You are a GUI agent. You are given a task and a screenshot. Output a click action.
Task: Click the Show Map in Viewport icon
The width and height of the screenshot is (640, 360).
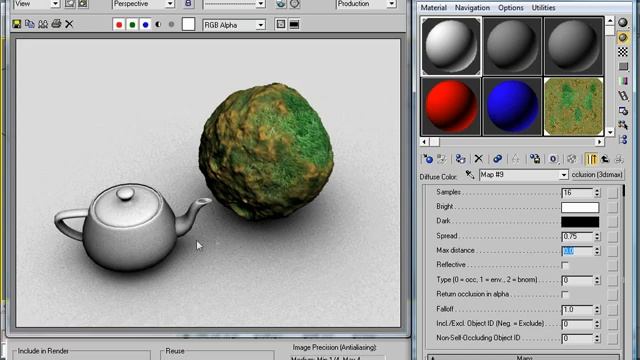571,159
